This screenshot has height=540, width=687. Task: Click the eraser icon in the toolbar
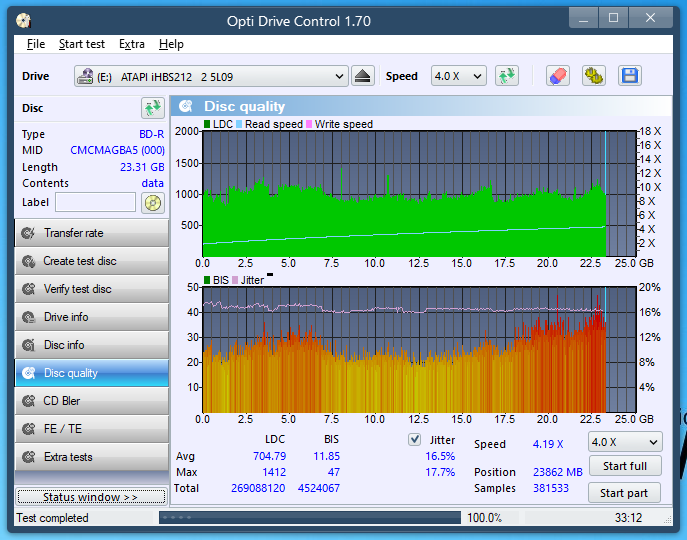click(558, 76)
